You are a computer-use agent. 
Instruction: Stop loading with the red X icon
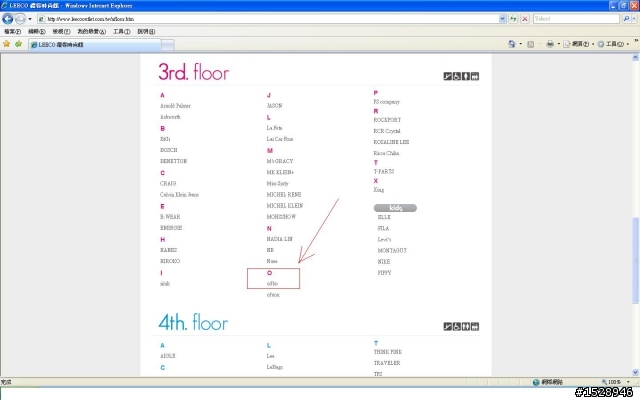pos(525,19)
